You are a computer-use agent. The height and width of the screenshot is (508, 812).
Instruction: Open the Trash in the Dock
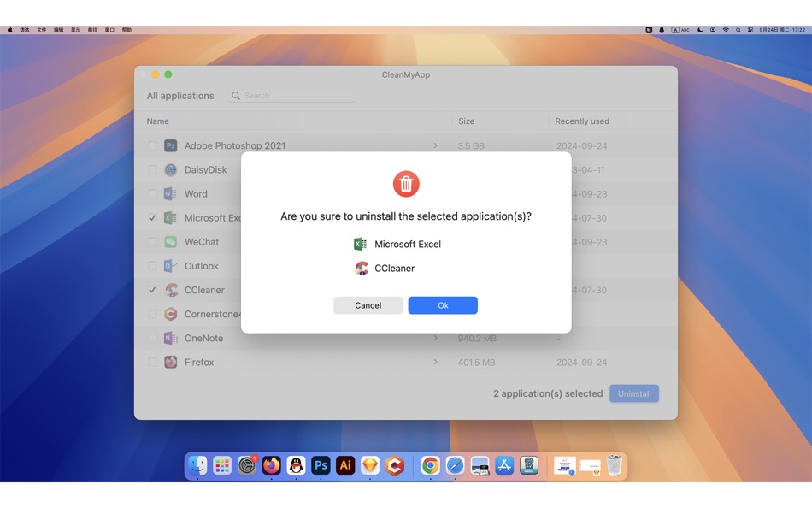tap(615, 465)
